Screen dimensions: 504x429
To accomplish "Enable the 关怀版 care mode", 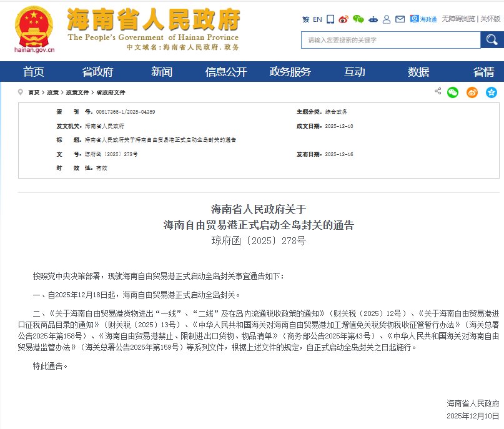I will point(490,19).
